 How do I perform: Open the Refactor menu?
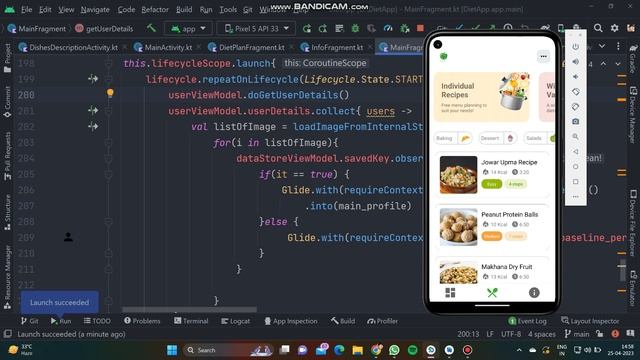(155, 9)
